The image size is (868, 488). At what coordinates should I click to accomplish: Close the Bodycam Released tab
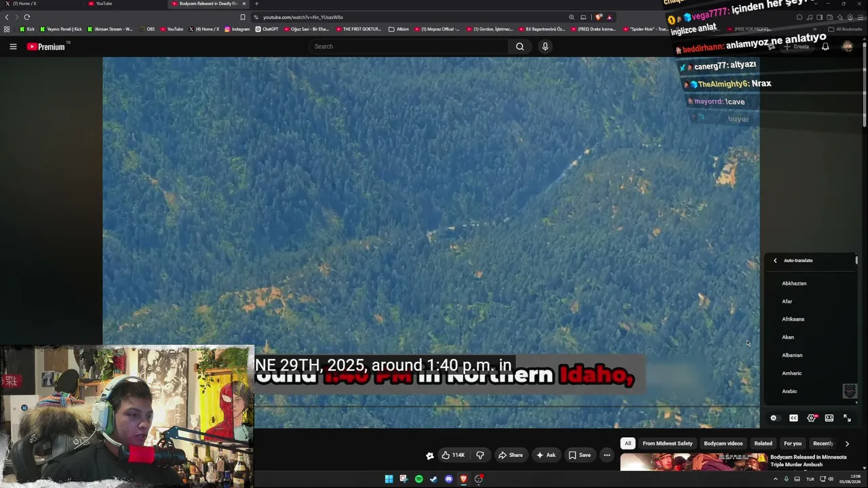pyautogui.click(x=244, y=3)
